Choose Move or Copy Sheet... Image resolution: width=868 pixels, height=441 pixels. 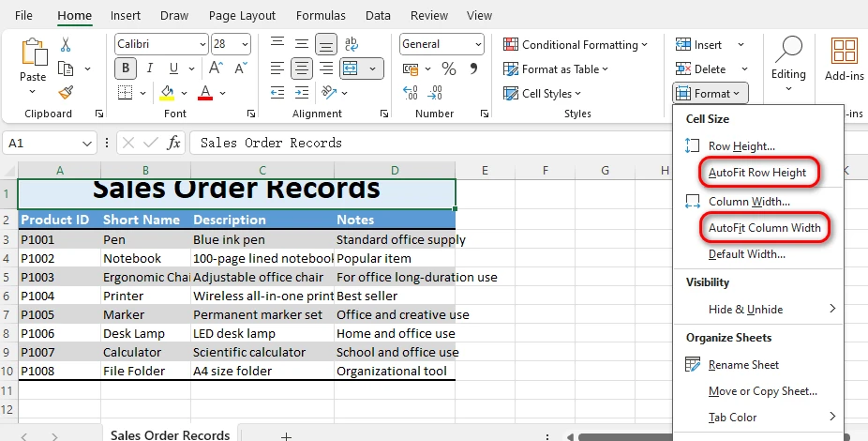(763, 391)
